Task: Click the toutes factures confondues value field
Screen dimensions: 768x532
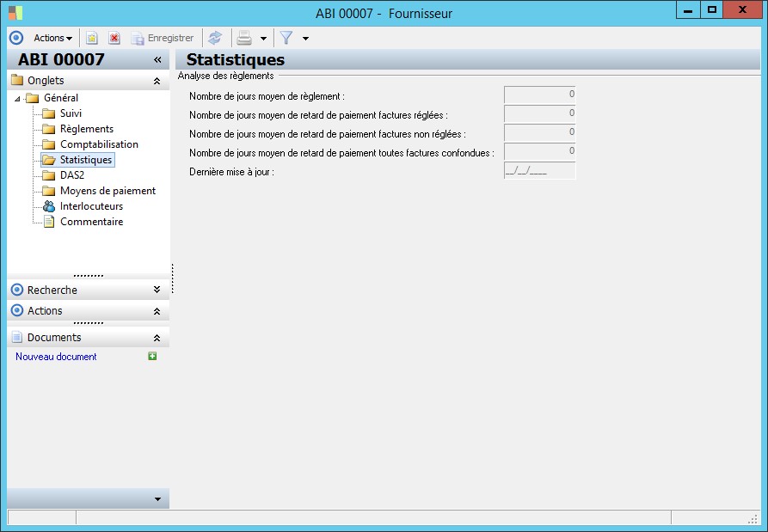Action: tap(540, 152)
